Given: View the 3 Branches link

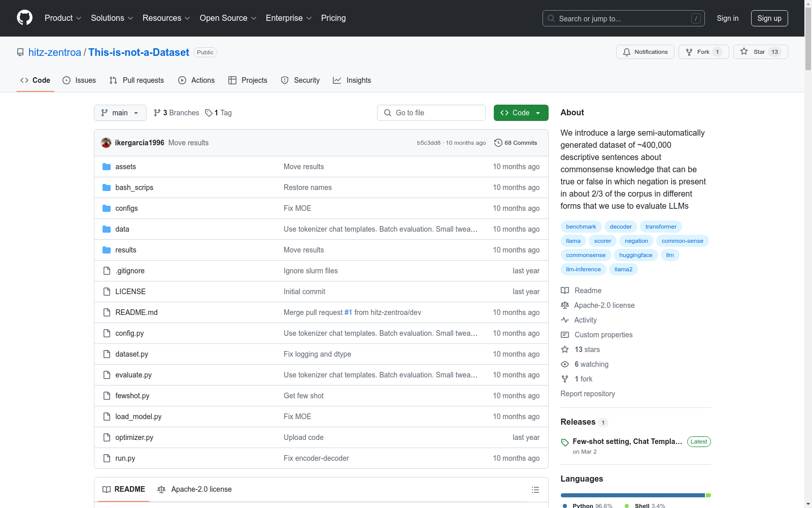Looking at the screenshot, I should pyautogui.click(x=177, y=113).
